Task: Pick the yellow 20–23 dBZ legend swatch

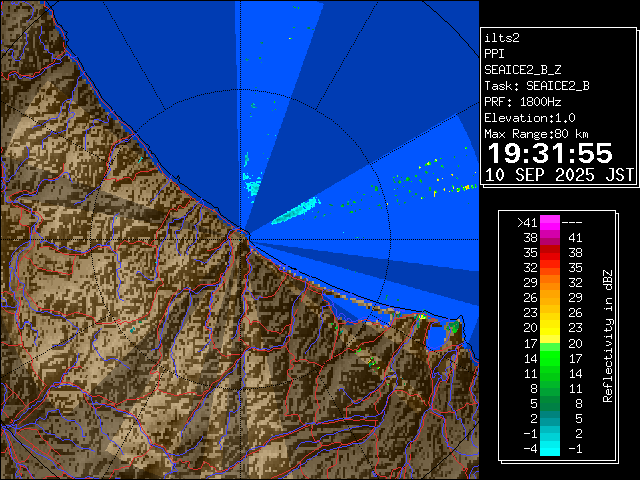Action: (x=550, y=328)
